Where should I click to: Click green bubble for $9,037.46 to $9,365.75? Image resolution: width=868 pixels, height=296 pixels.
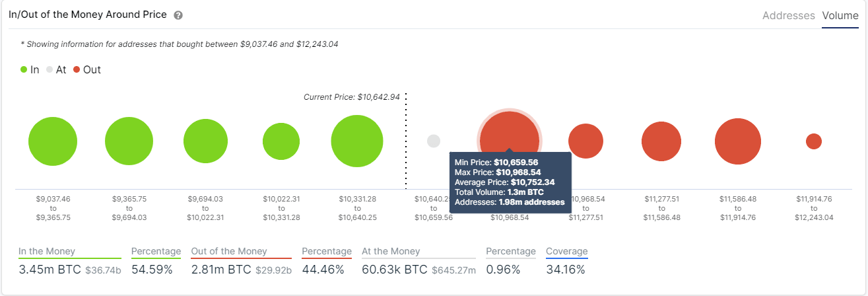coord(53,141)
